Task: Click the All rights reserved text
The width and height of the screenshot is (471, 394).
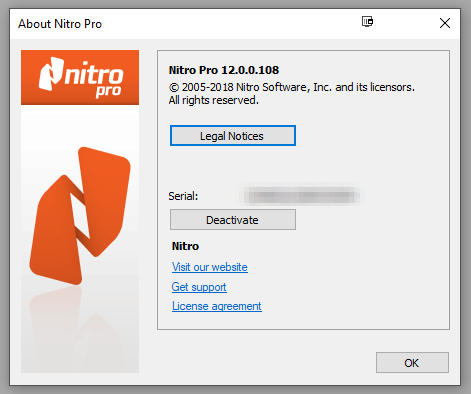Action: pyautogui.click(x=213, y=100)
